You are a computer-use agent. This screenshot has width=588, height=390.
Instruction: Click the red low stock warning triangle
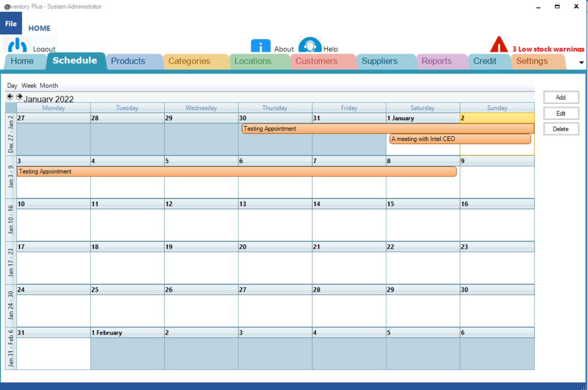(499, 44)
